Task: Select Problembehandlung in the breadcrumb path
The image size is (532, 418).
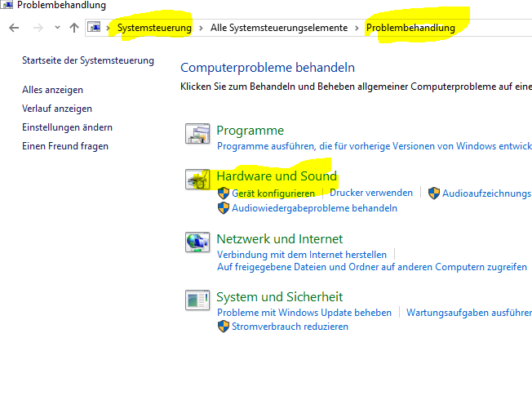Action: click(410, 28)
